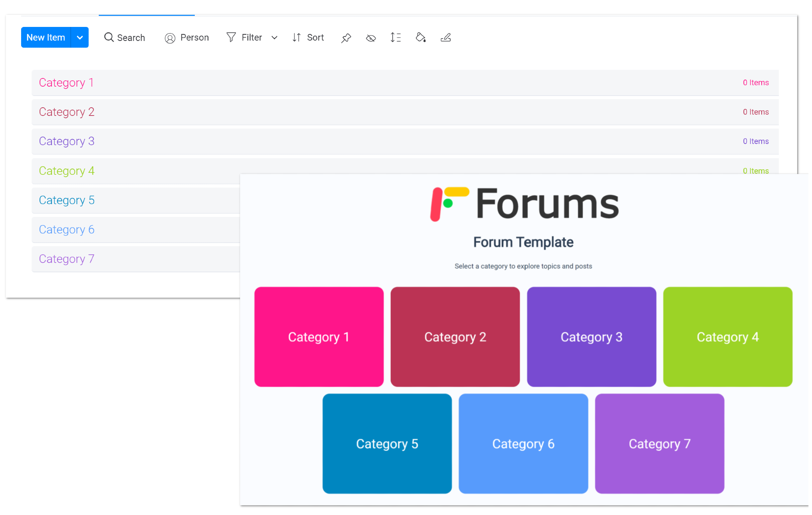Expand Filter options chevron
The height and width of the screenshot is (515, 812).
click(x=274, y=37)
